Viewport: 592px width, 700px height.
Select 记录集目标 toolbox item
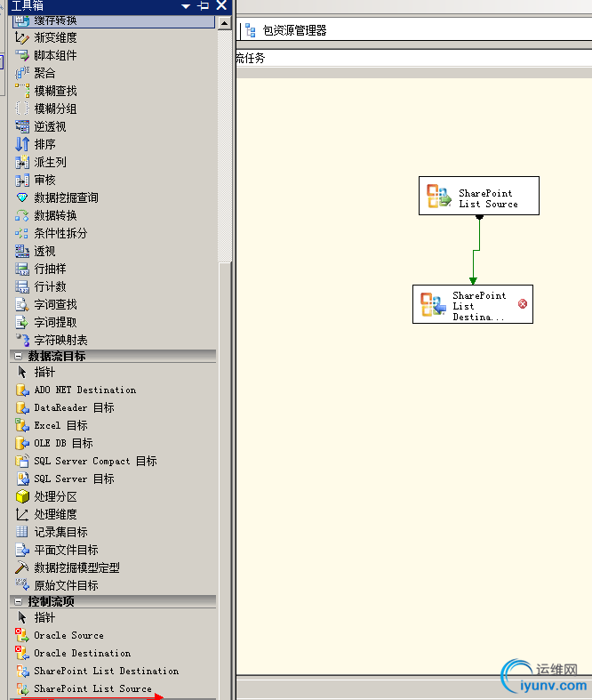point(52,532)
